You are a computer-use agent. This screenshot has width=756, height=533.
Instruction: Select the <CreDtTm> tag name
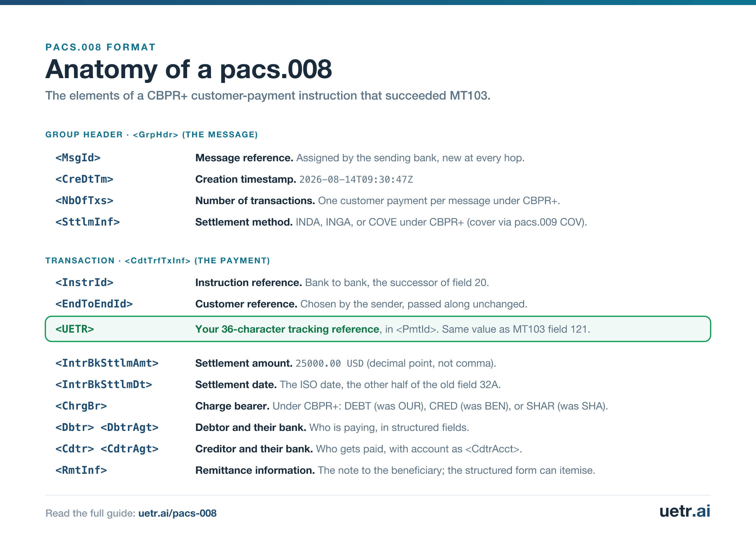pyautogui.click(x=84, y=179)
